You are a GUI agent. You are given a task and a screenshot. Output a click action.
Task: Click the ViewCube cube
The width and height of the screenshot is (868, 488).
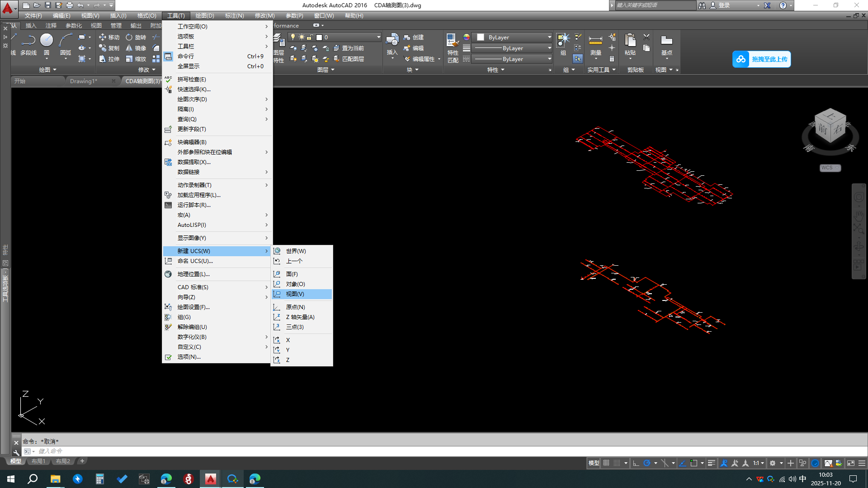point(830,127)
